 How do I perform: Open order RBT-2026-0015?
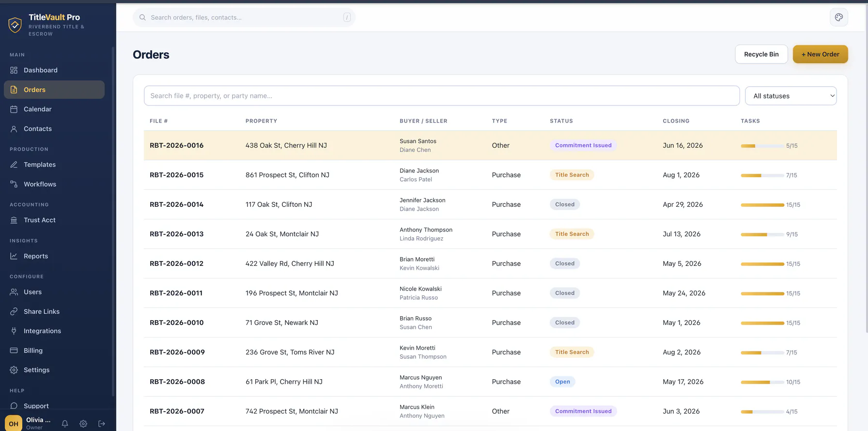[177, 175]
